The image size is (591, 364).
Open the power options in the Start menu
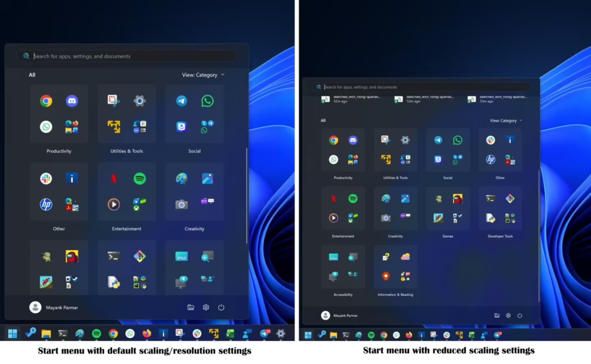222,307
